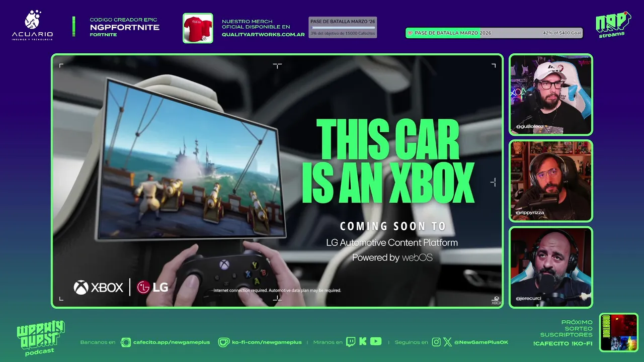Click the Acuario sponsor logo
The image size is (644, 362).
32,25
